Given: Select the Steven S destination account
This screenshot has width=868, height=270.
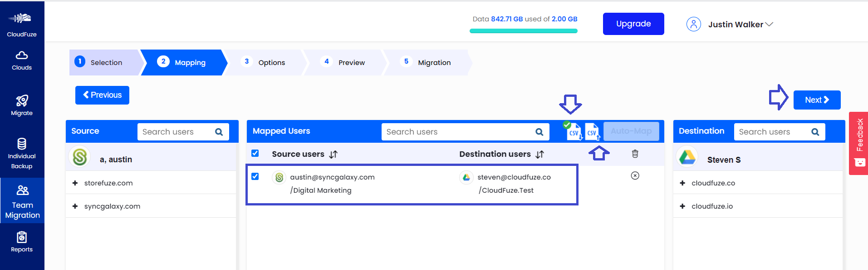Looking at the screenshot, I should 758,157.
